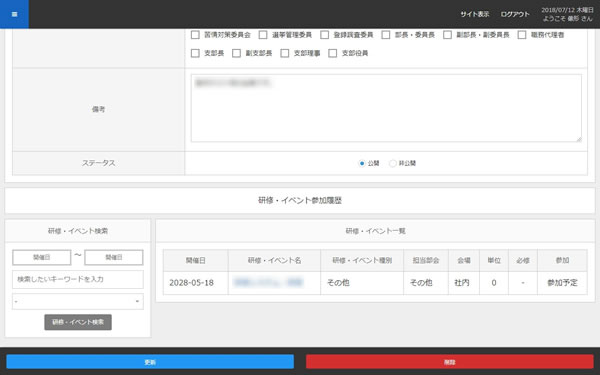This screenshot has height=375, width=600.
Task: Select the 公開 status radio button
Action: click(362, 163)
